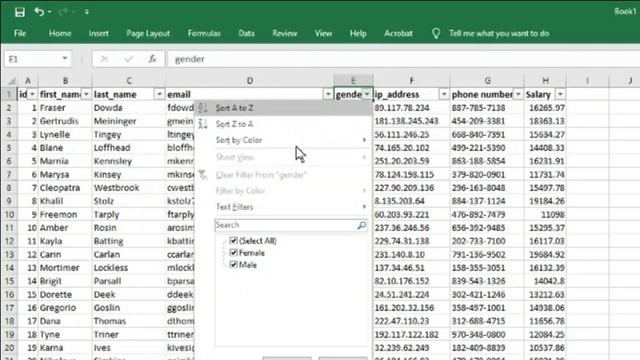Click the cell containing Gregorio
This screenshot has width=640, height=360.
tap(65, 308)
